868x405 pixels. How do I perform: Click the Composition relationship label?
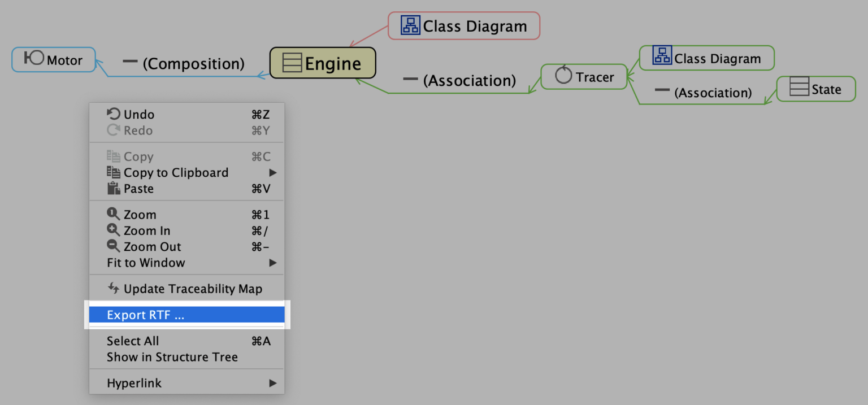click(193, 64)
